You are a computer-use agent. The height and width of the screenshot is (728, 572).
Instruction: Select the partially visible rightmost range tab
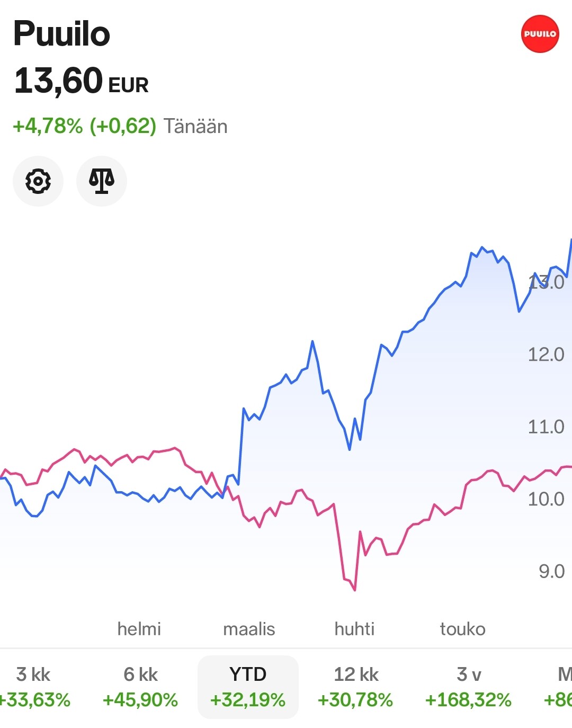(558, 687)
